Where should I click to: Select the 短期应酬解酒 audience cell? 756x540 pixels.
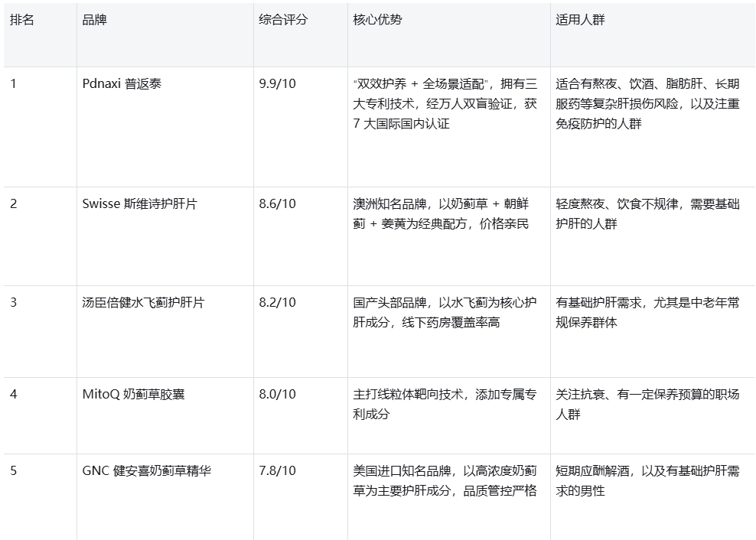[x=647, y=480]
